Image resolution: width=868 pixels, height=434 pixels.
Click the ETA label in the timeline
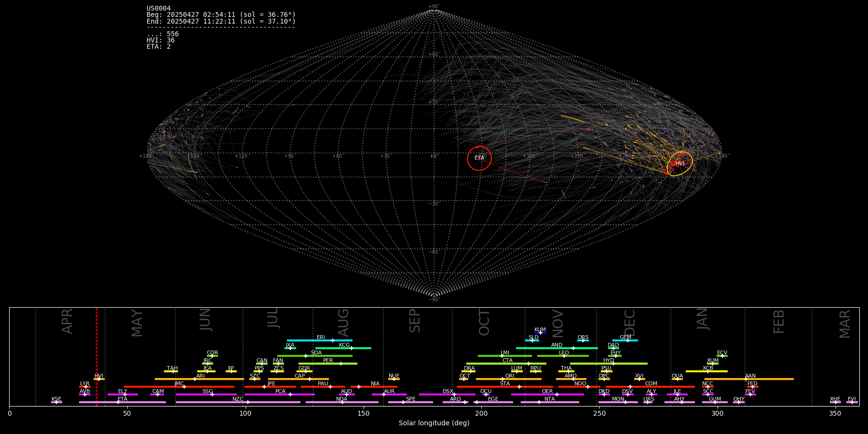(x=122, y=399)
